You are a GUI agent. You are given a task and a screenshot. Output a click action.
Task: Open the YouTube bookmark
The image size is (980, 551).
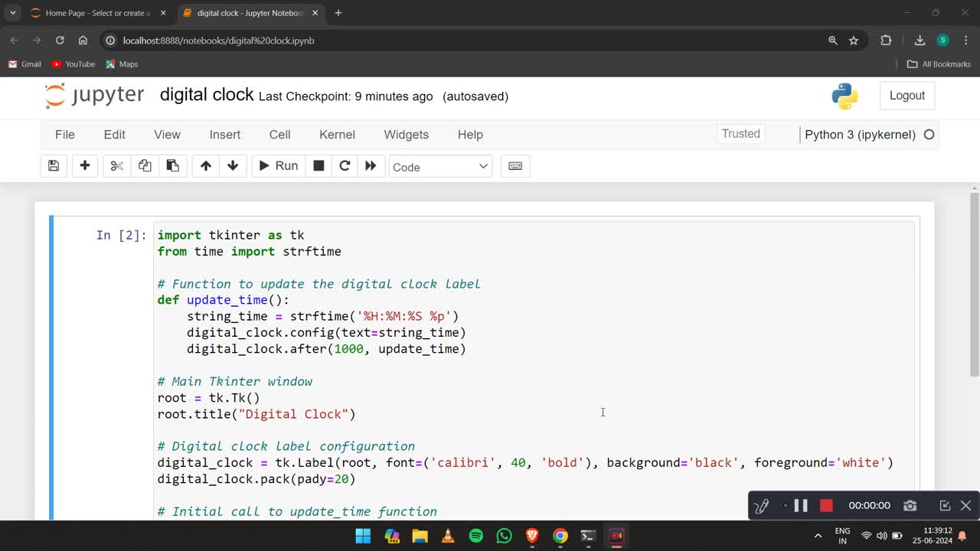tap(73, 64)
